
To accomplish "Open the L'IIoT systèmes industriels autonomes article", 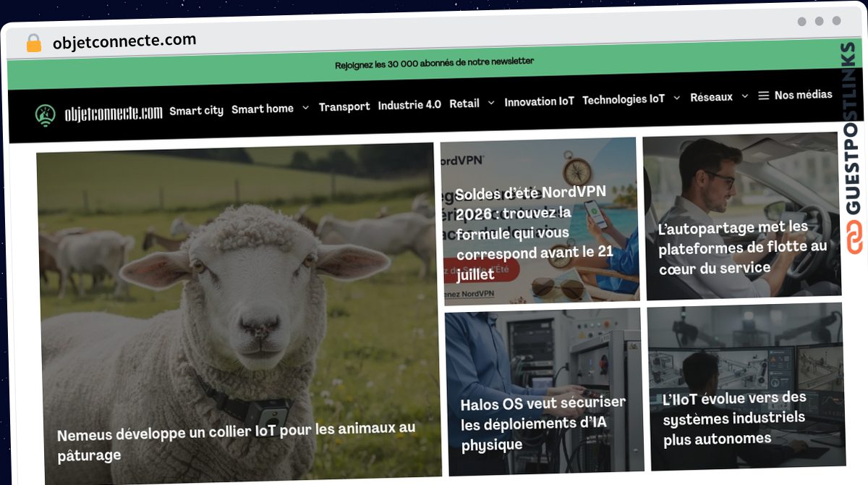I will [x=734, y=418].
